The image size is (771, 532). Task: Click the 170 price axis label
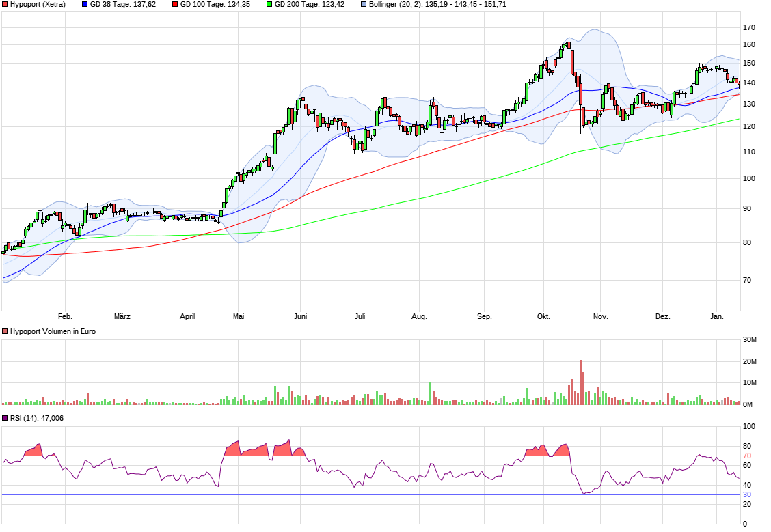749,27
